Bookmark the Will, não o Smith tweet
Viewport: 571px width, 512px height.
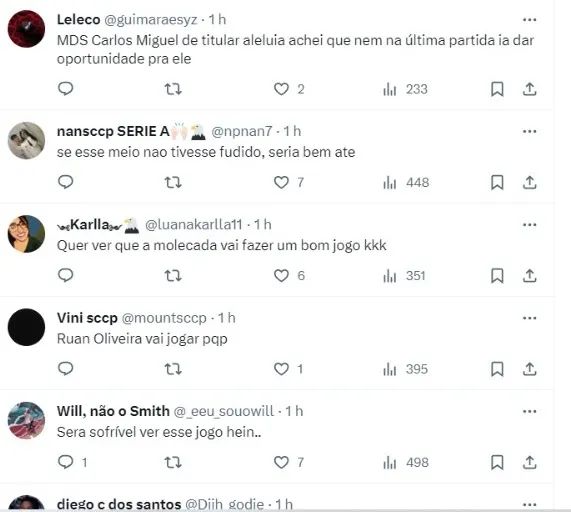click(x=497, y=462)
